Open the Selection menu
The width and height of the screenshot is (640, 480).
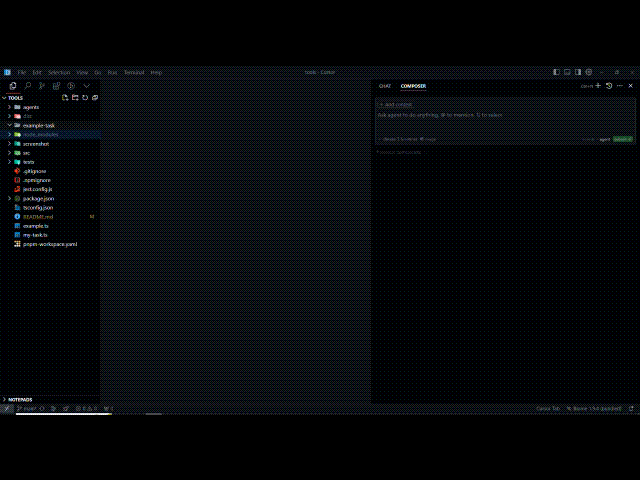coord(59,72)
